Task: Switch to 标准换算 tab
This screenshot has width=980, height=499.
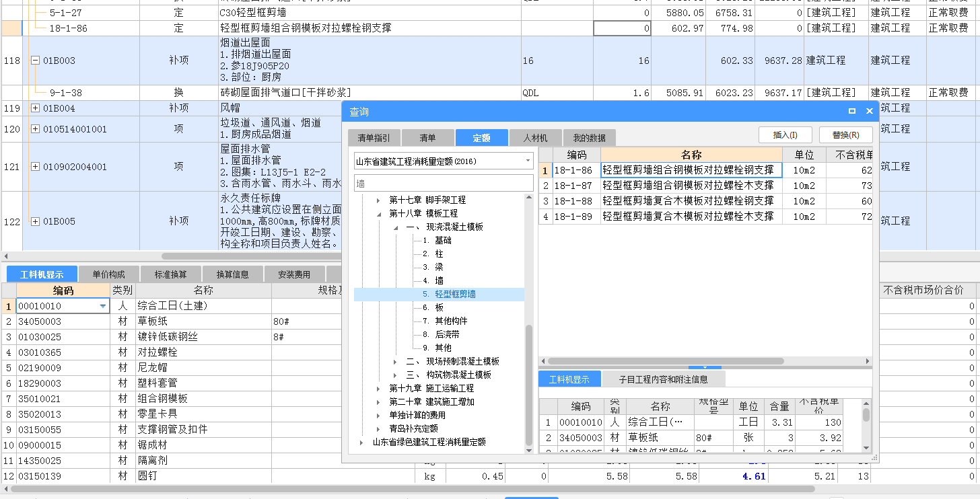Action: point(170,274)
